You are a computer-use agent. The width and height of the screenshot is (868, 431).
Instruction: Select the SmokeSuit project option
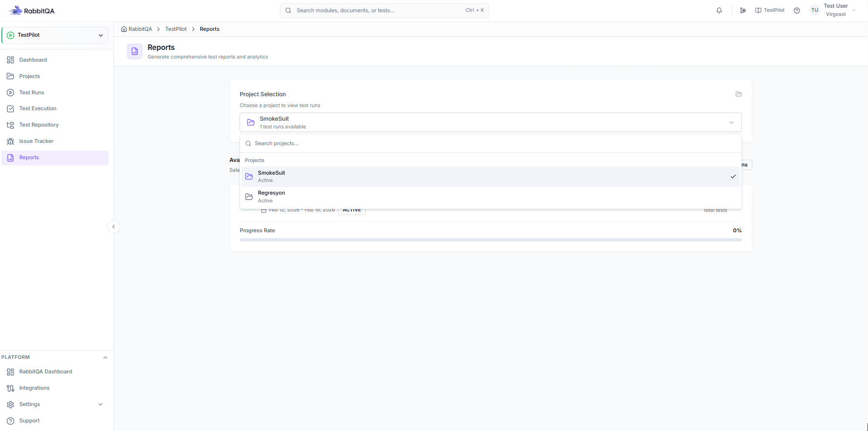tap(490, 176)
